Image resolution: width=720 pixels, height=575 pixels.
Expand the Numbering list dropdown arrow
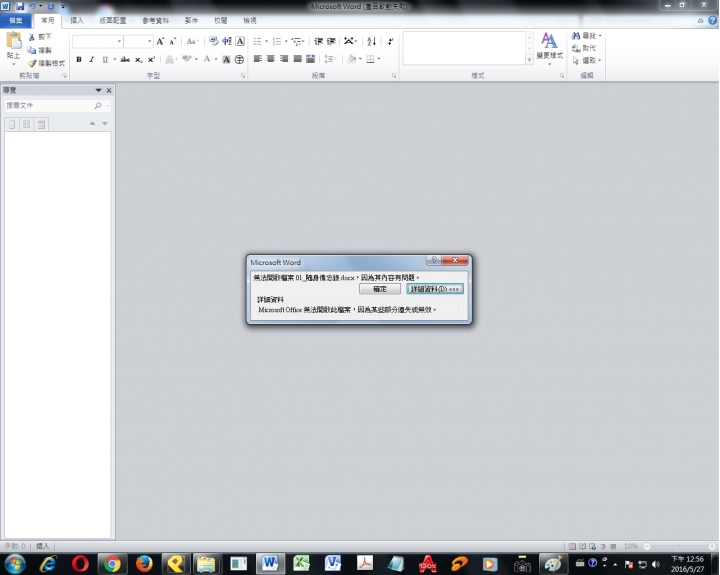point(286,41)
